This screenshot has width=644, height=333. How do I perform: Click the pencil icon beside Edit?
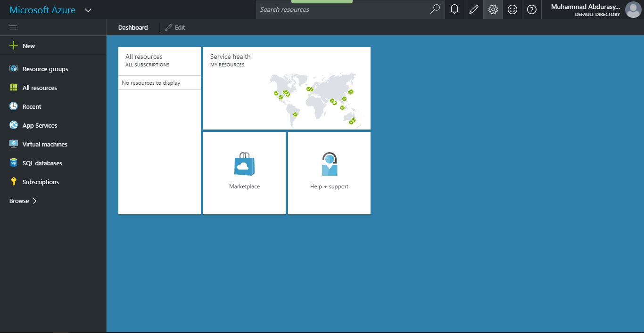169,27
